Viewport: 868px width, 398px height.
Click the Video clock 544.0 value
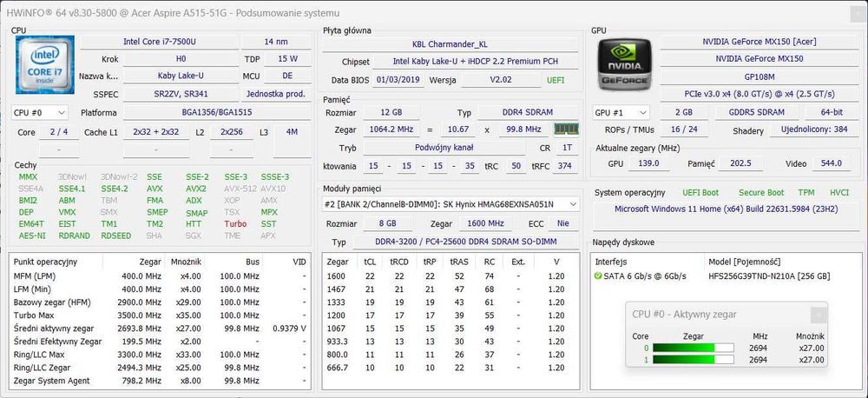pyautogui.click(x=832, y=163)
